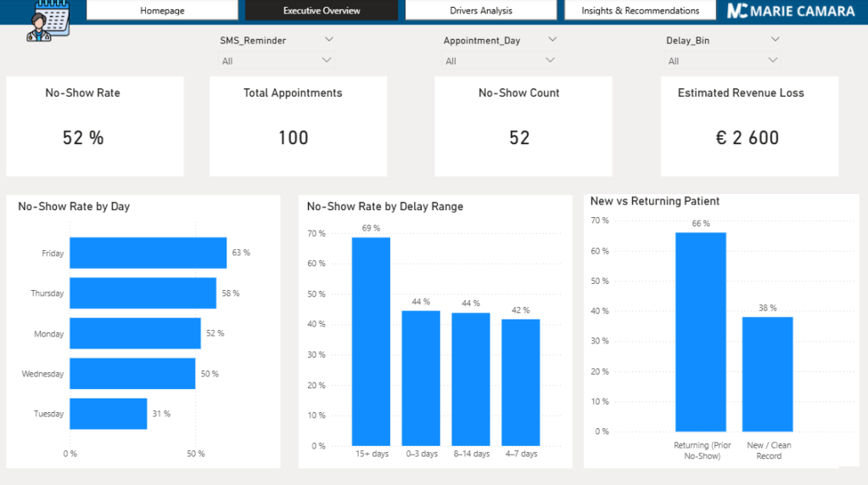Screen dimensions: 868x485
Task: Switch to Drivers Analysis tab
Action: pyautogui.click(x=480, y=11)
